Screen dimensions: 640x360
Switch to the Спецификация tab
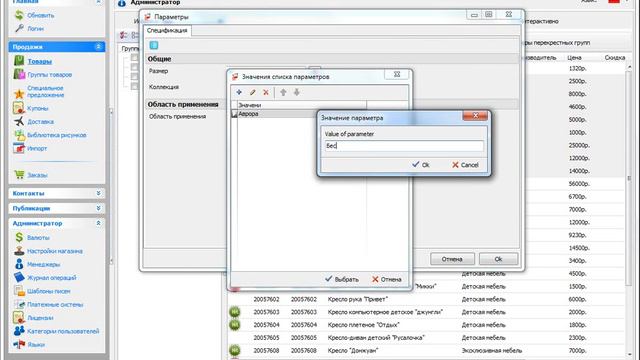point(167,31)
